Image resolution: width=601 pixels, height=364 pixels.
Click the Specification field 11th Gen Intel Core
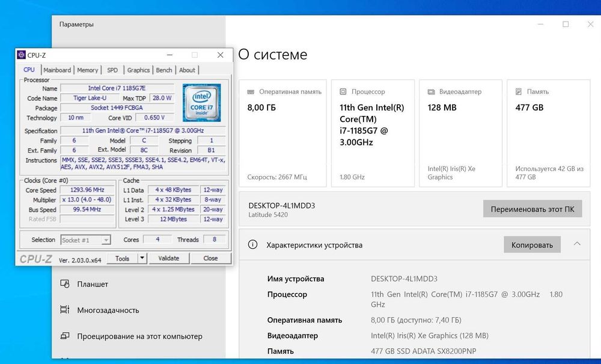[x=143, y=131]
